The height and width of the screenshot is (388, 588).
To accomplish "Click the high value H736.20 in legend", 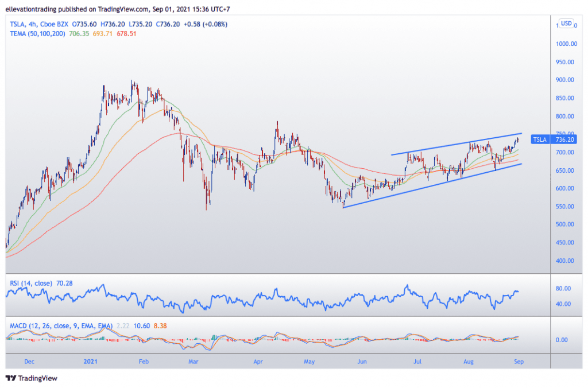I will [x=113, y=24].
